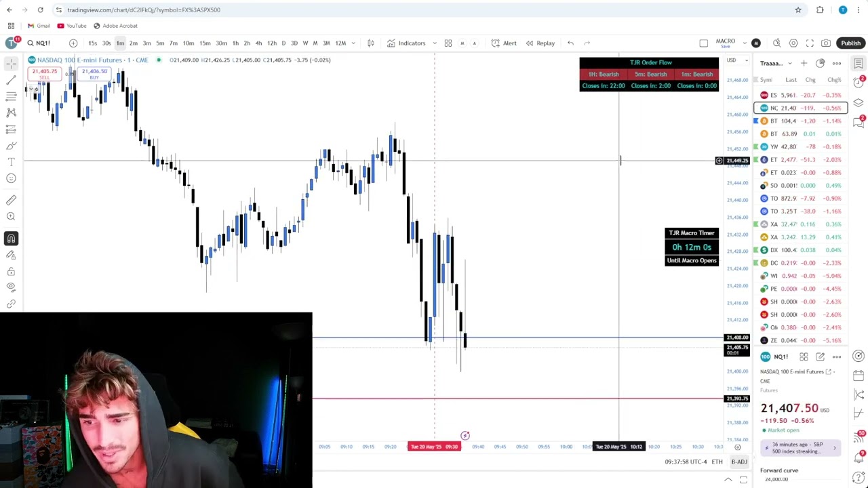Viewport: 868px width, 488px height.
Task: Switch to the 4h timeframe
Action: (258, 43)
